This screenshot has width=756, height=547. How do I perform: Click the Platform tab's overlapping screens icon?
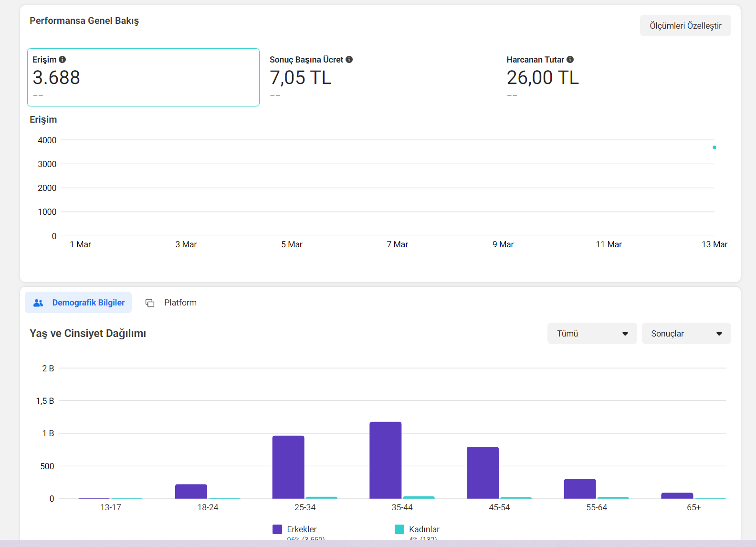(x=150, y=303)
